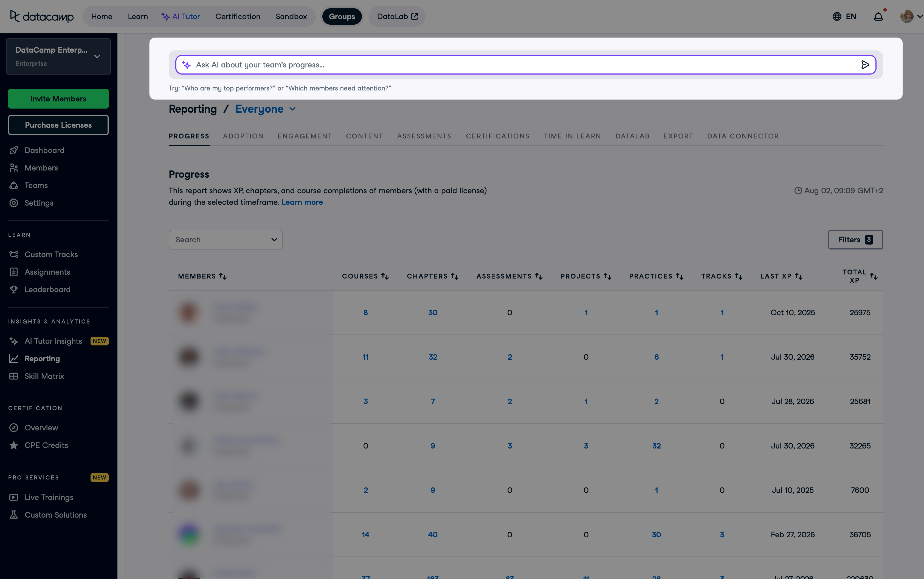Sort table by Assessments column
Image resolution: width=924 pixels, height=579 pixels.
pos(539,276)
